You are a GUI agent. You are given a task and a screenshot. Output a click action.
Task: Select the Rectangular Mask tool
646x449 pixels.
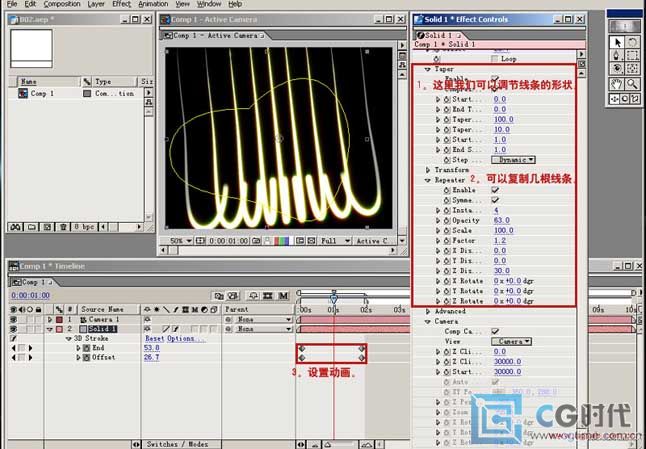click(632, 56)
